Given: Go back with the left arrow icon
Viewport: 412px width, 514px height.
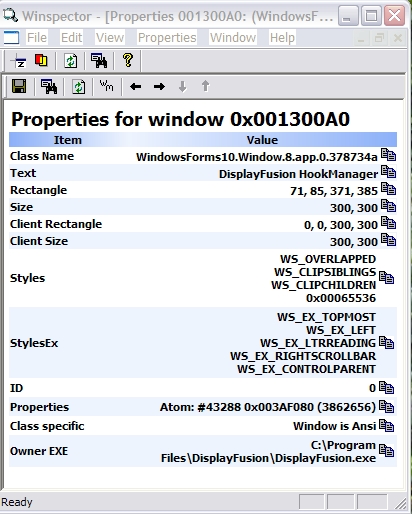Looking at the screenshot, I should [x=135, y=87].
